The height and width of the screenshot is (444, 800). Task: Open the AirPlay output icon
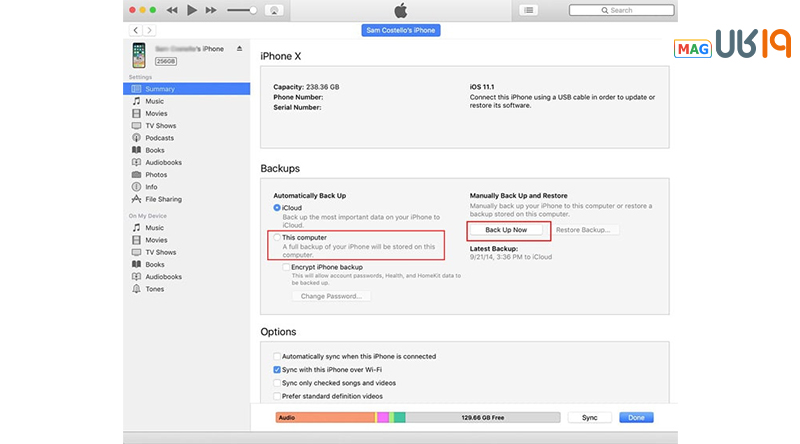click(275, 10)
